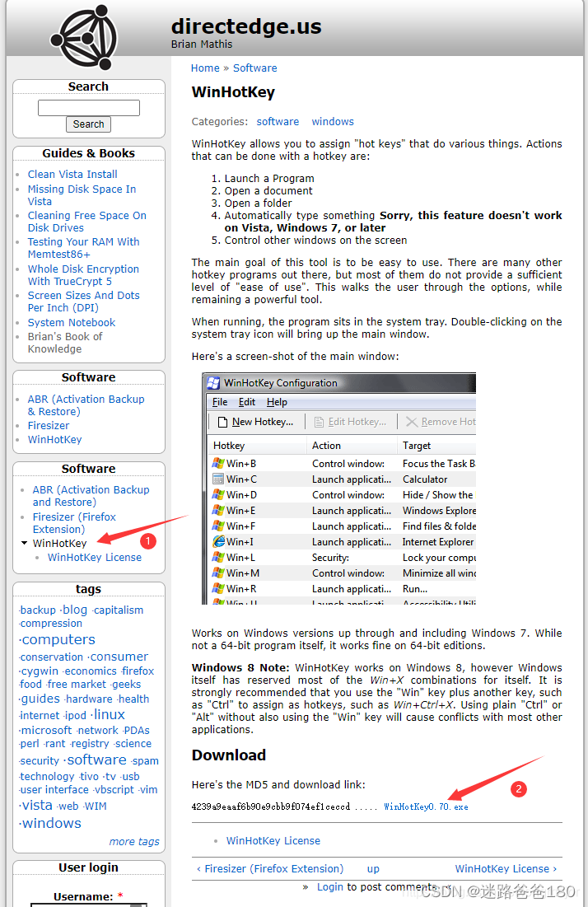Screen dimensions: 588x907
Task: Open the consumer tag
Action: [x=118, y=657]
